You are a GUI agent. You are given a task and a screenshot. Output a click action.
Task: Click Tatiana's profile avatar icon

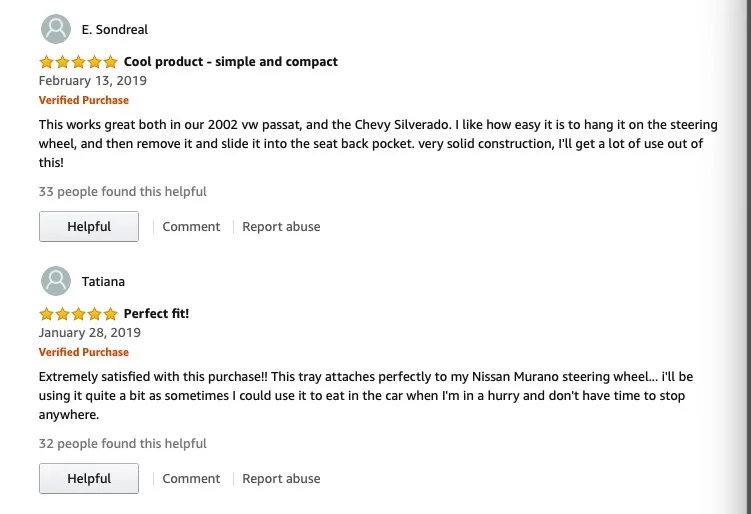(x=56, y=281)
